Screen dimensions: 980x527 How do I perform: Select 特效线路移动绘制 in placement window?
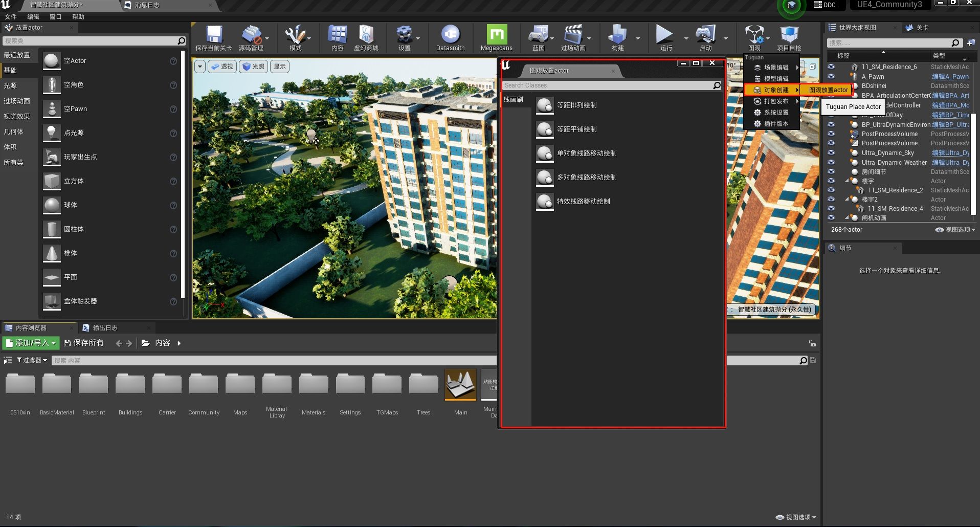point(583,201)
